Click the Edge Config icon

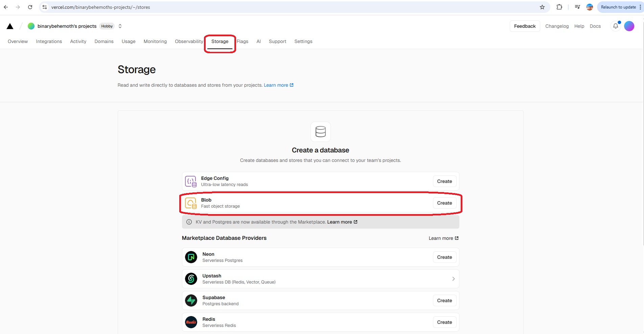[x=191, y=181]
